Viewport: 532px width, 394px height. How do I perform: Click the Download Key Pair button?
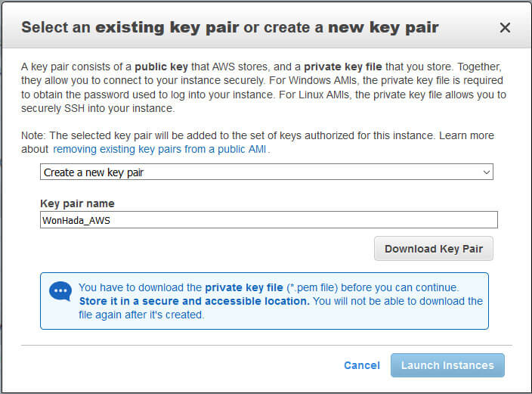pos(434,249)
